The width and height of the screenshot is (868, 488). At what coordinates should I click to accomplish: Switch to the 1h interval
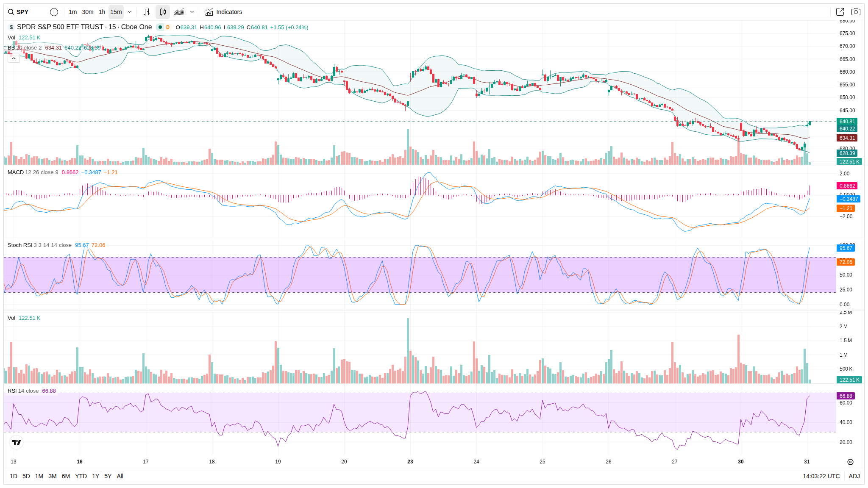point(102,12)
